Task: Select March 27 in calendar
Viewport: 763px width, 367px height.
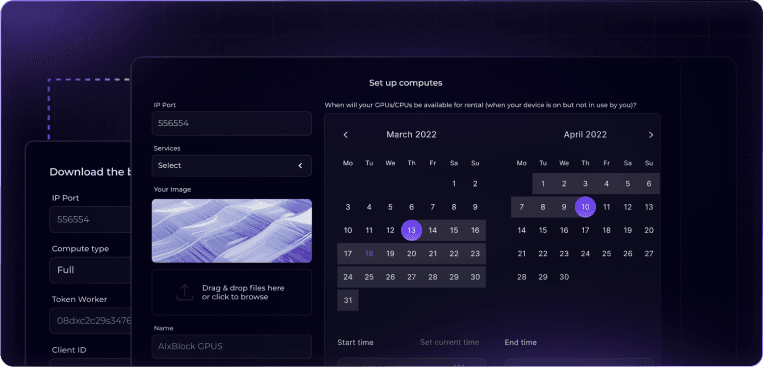Action: (411, 277)
